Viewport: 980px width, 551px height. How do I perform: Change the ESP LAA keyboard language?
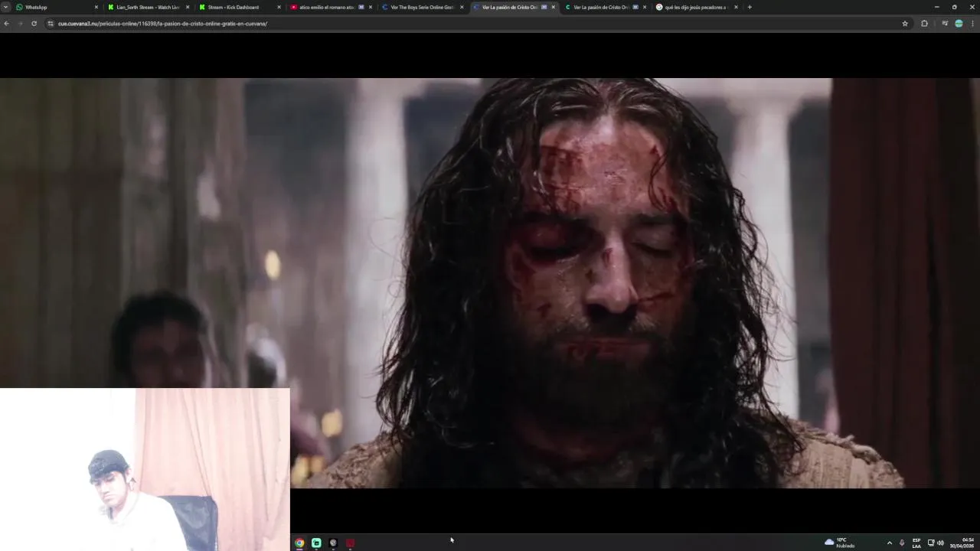[916, 543]
